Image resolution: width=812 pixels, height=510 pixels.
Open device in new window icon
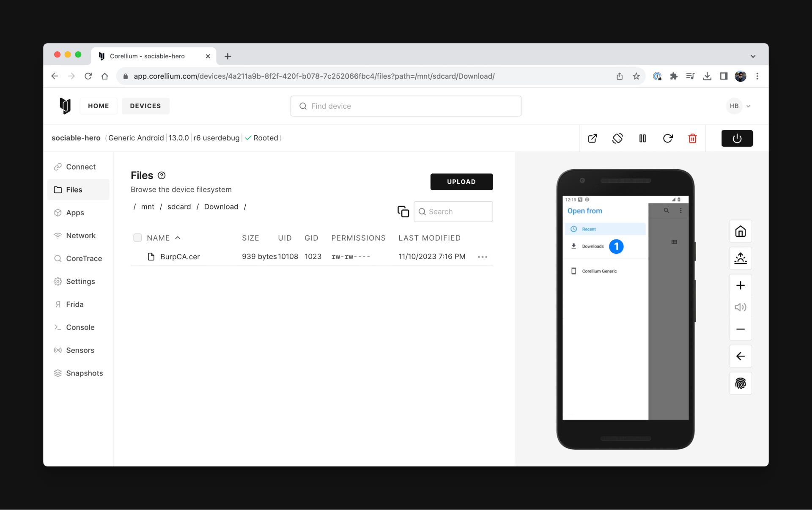(592, 138)
